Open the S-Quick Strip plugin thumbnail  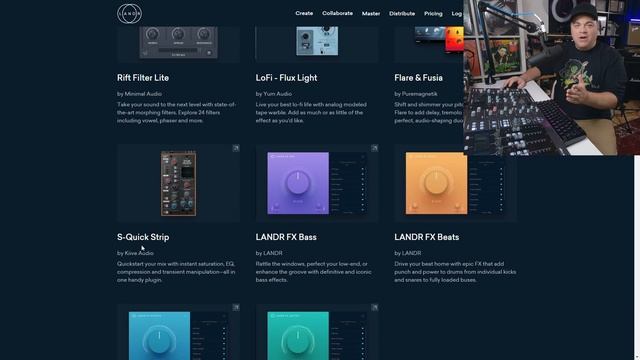pos(178,183)
